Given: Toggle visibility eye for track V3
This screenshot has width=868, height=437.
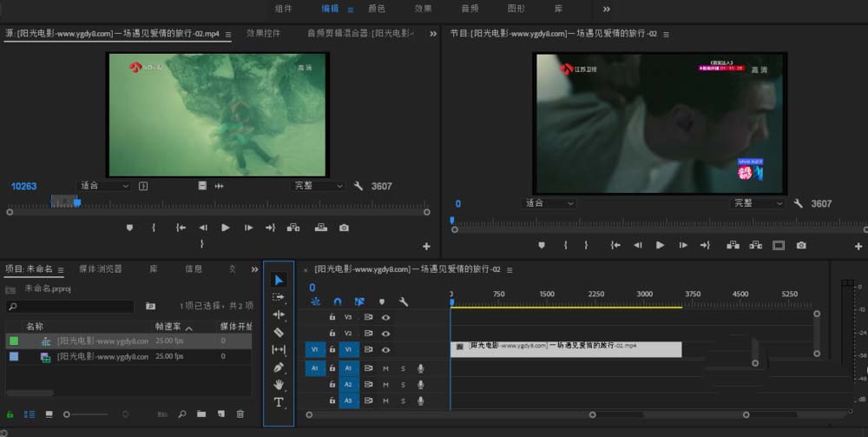Looking at the screenshot, I should point(385,317).
